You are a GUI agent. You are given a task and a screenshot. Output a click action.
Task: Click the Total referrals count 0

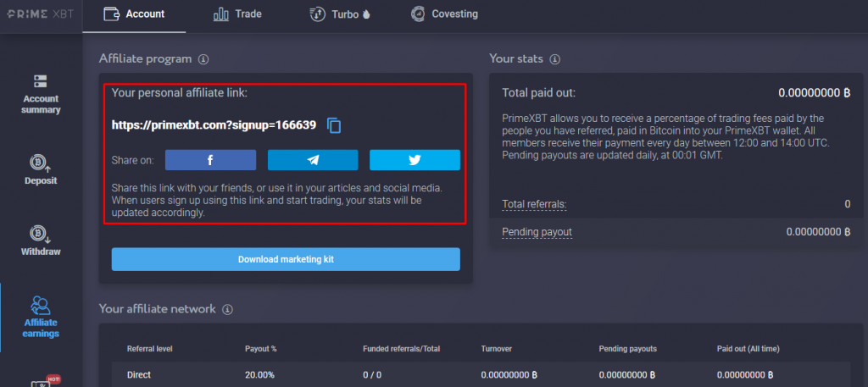pos(847,204)
